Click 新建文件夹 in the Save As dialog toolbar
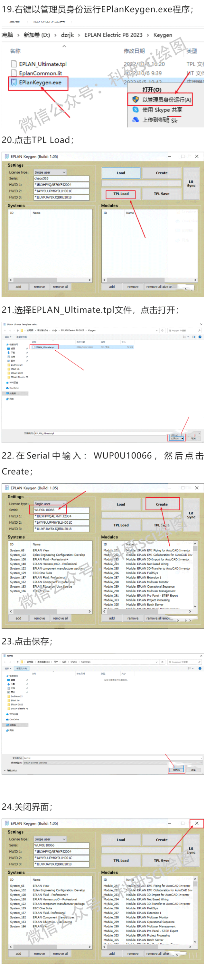This screenshot has width=206, height=980. (21, 669)
